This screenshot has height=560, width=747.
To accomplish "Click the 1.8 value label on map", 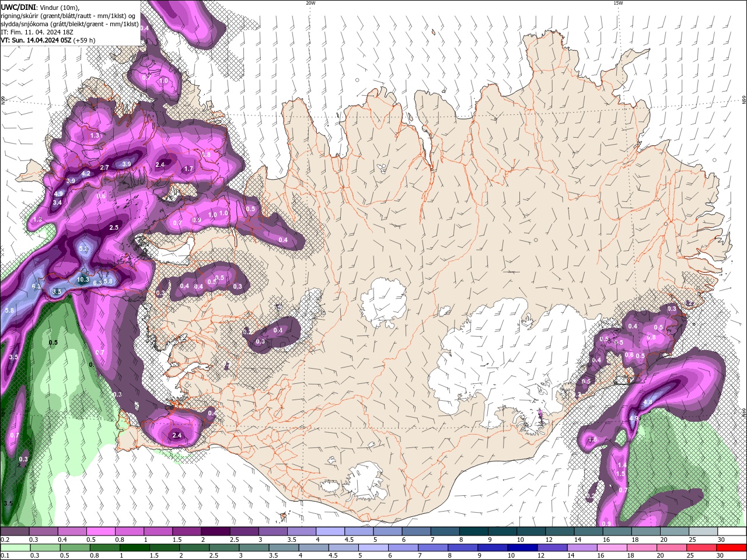I will [x=592, y=439].
